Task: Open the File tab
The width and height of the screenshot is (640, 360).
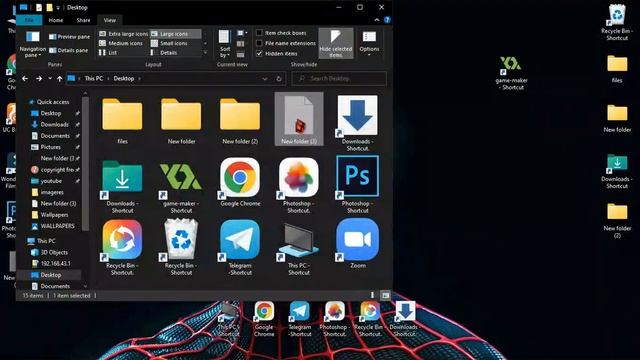Action: coord(29,20)
